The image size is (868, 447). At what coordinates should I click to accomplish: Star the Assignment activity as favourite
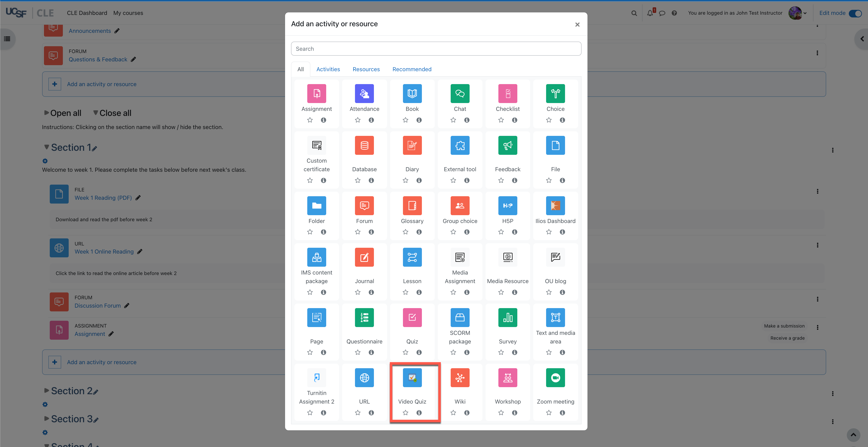(310, 120)
